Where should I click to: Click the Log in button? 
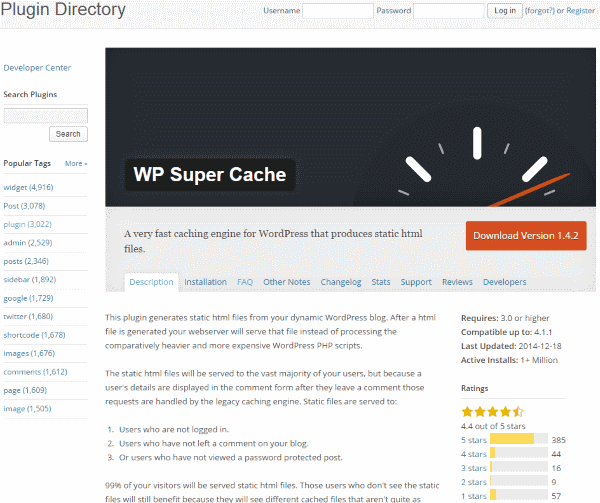(505, 11)
